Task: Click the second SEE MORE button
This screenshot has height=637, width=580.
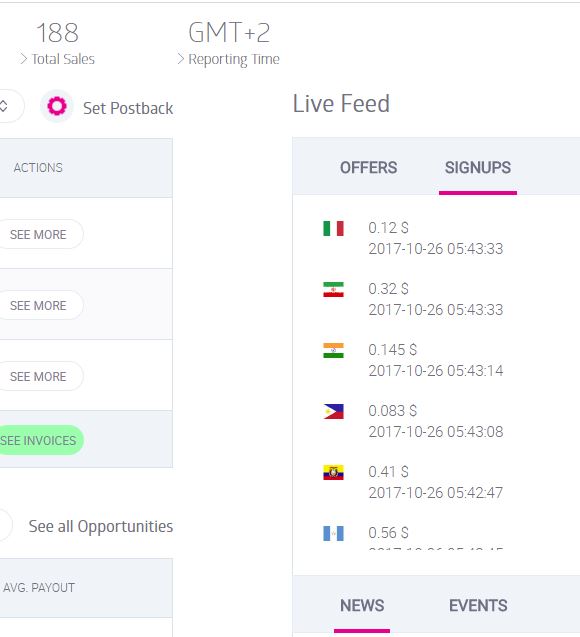Action: 41,306
